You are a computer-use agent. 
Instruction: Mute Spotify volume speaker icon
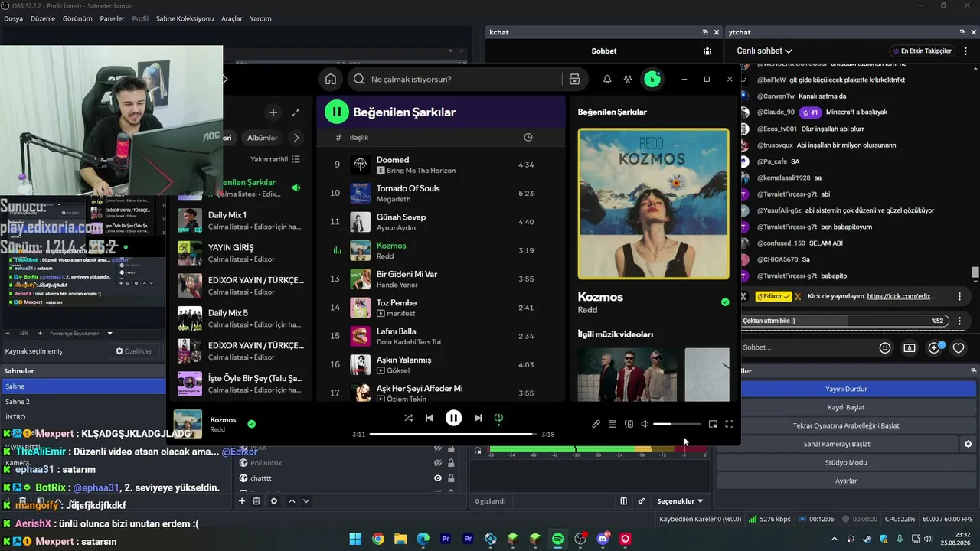645,424
